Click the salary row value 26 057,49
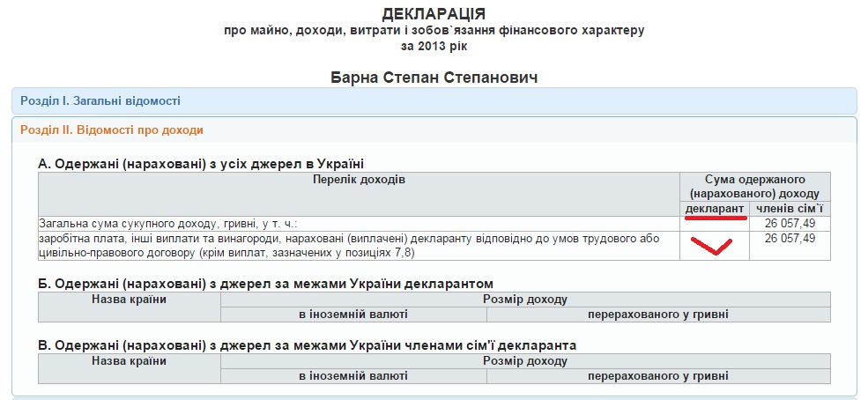Image resolution: width=868 pixels, height=400 pixels. [x=790, y=239]
